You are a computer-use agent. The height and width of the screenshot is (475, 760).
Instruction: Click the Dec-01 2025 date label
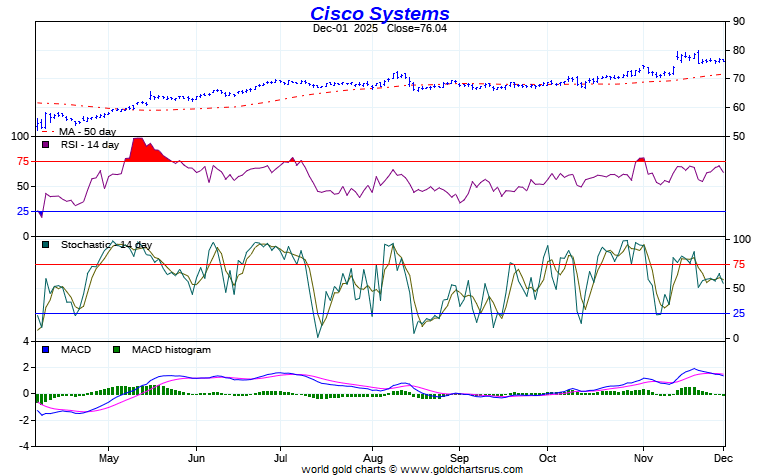click(x=345, y=28)
